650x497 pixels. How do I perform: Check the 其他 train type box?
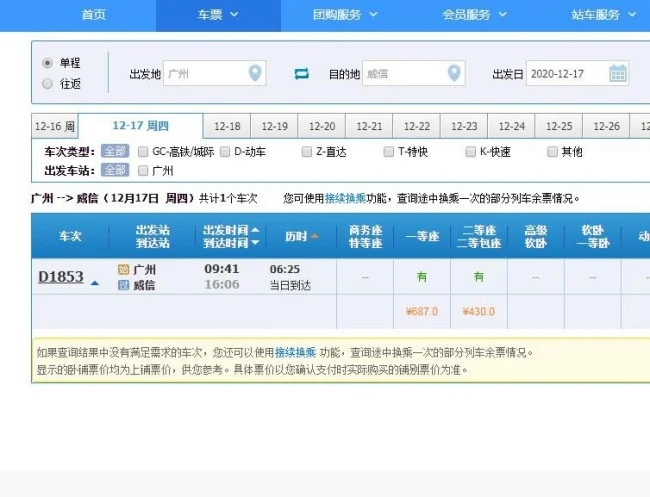tap(552, 152)
